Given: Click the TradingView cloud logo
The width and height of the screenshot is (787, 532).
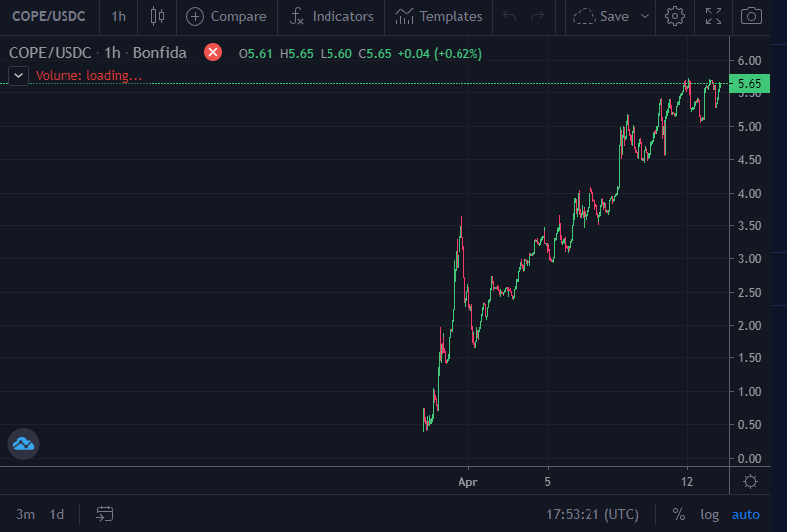Looking at the screenshot, I should pyautogui.click(x=23, y=444).
